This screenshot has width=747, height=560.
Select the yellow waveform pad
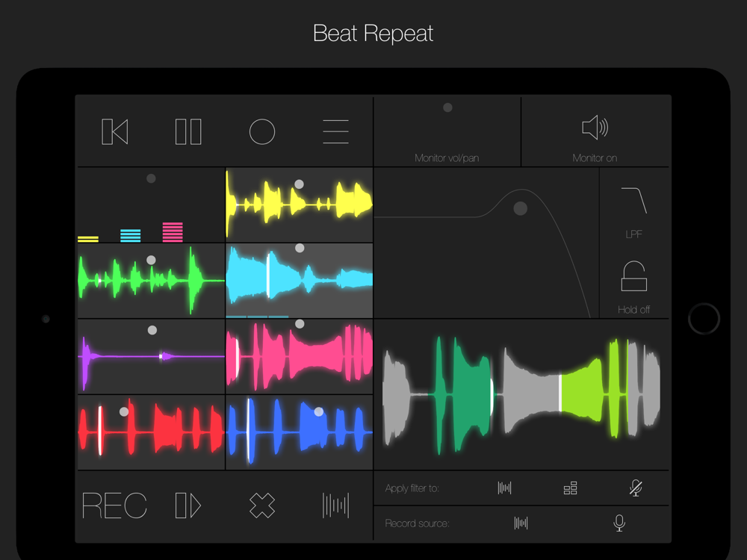pos(300,205)
